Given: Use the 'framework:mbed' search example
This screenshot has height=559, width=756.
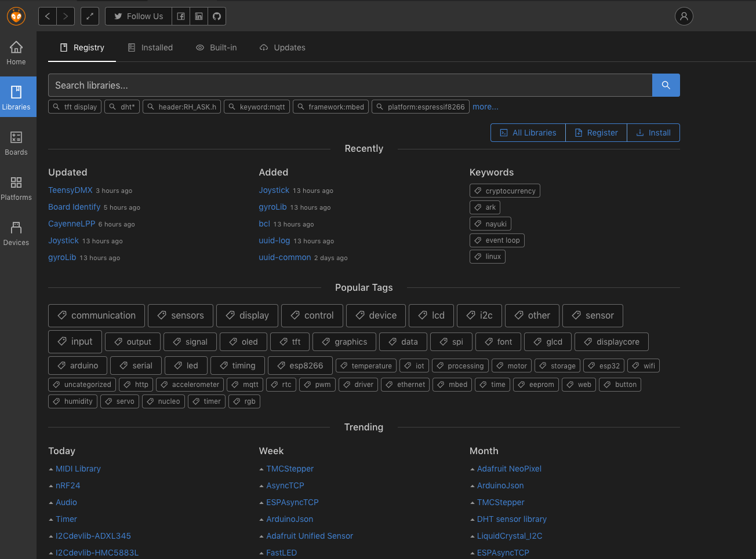Looking at the screenshot, I should [x=330, y=107].
